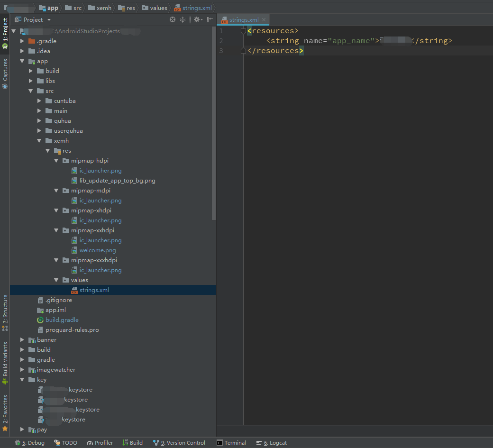Open the Favorites side tab
The image size is (493, 448).
tap(5, 413)
